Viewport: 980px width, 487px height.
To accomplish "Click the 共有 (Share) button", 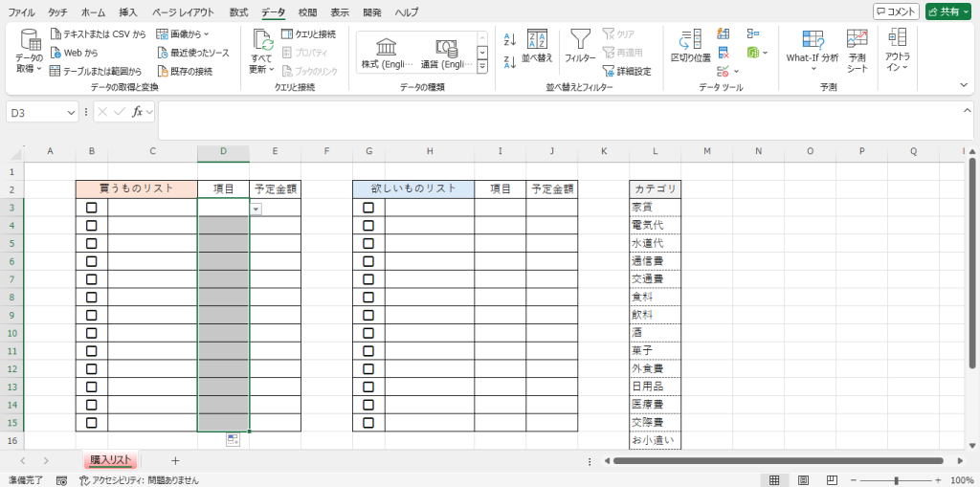I will (x=947, y=11).
